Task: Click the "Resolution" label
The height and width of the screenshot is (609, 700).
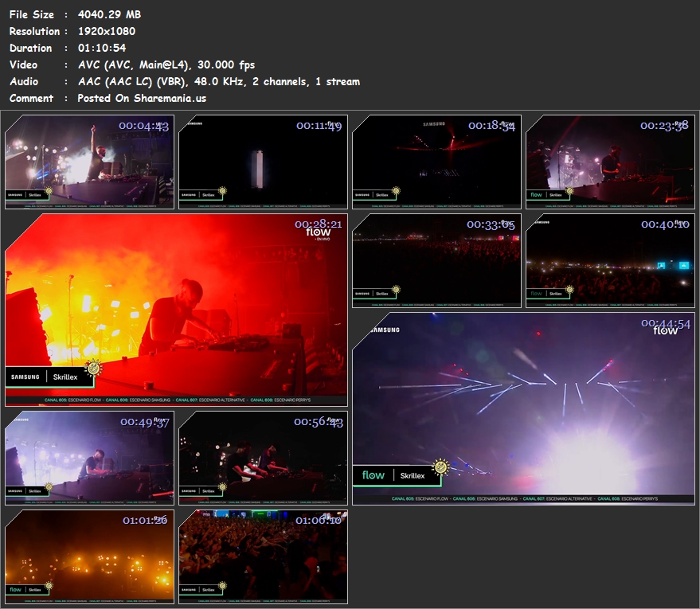Action: [x=34, y=31]
